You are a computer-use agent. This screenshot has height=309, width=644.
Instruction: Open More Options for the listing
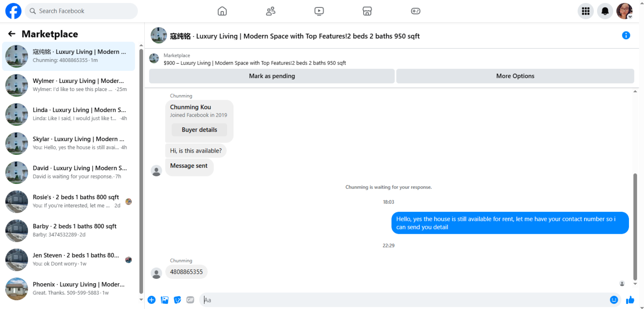[x=515, y=76]
